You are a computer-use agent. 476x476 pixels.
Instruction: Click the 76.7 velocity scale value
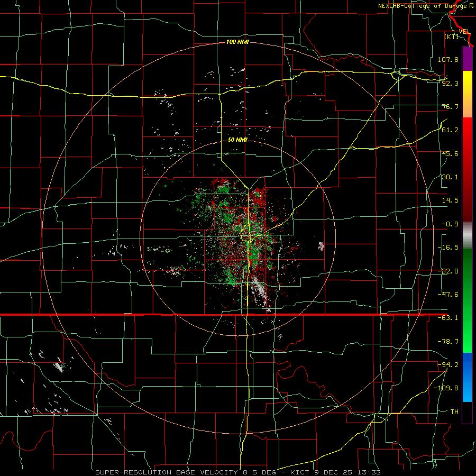[x=450, y=106]
